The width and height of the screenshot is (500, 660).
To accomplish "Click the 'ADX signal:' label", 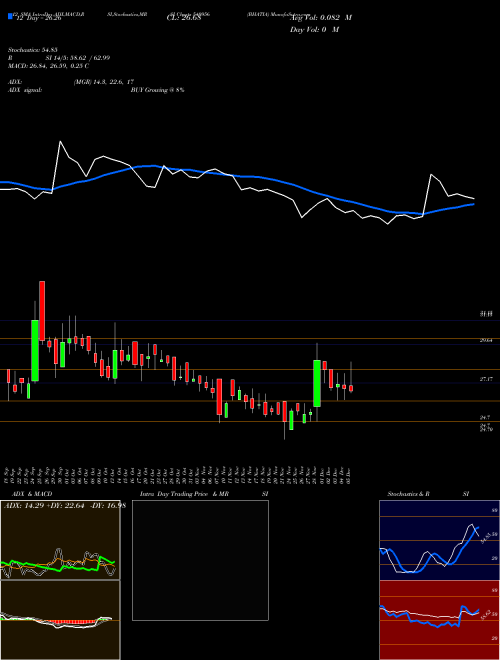I will (24, 90).
